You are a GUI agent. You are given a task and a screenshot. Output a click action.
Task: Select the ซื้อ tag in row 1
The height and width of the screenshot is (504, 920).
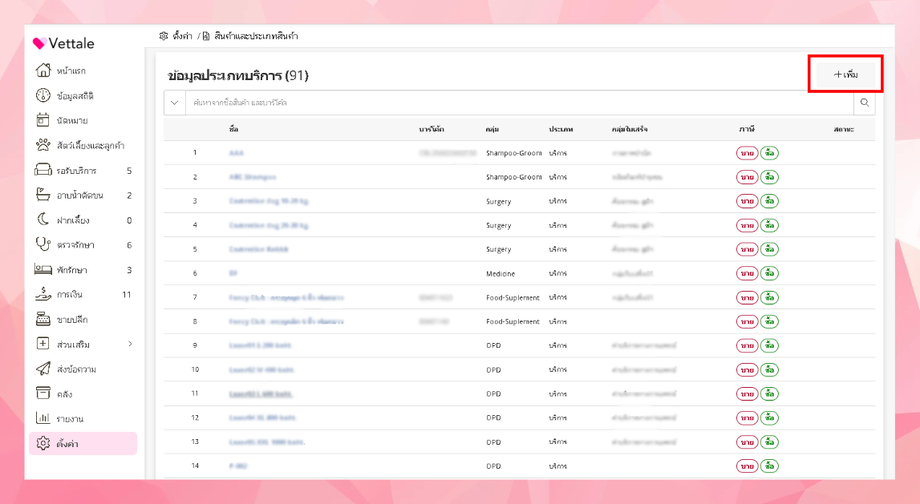click(x=769, y=153)
